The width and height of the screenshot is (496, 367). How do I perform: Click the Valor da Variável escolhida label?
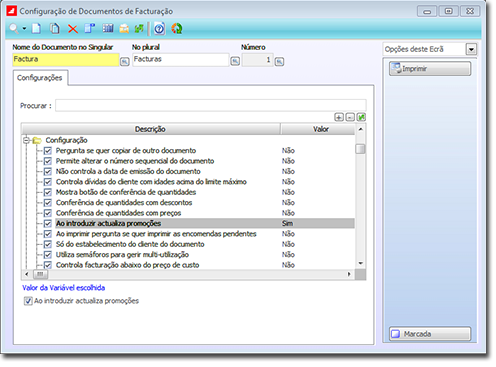(63, 288)
